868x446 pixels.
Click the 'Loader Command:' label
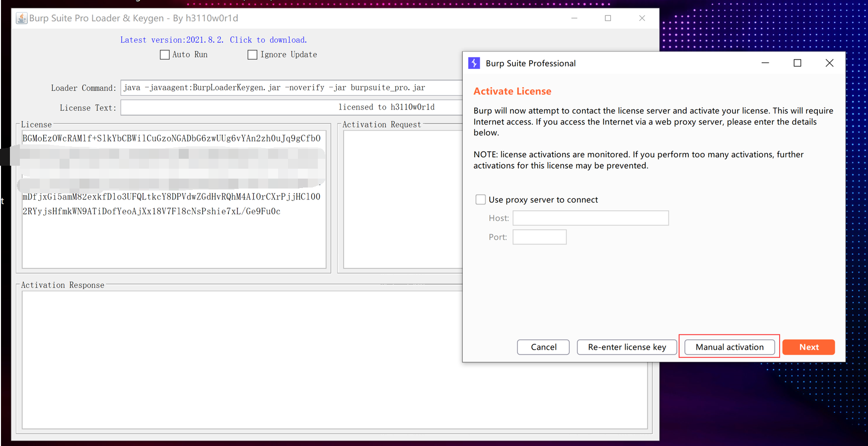tap(83, 88)
